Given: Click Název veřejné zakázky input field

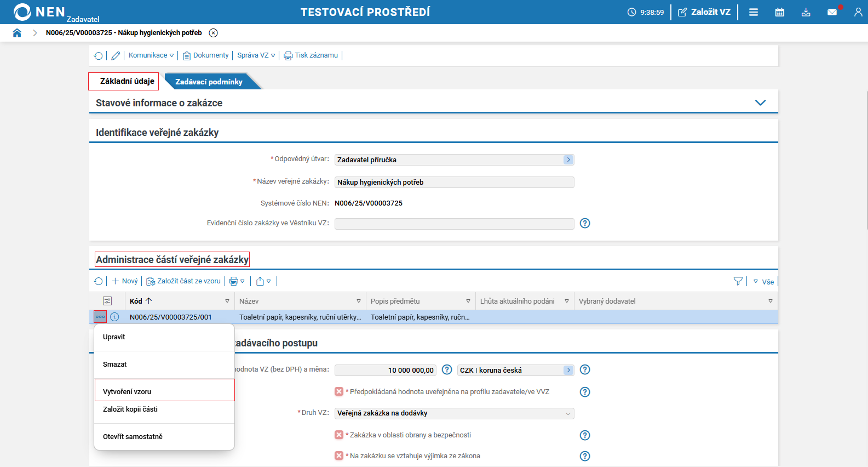Looking at the screenshot, I should [x=454, y=183].
